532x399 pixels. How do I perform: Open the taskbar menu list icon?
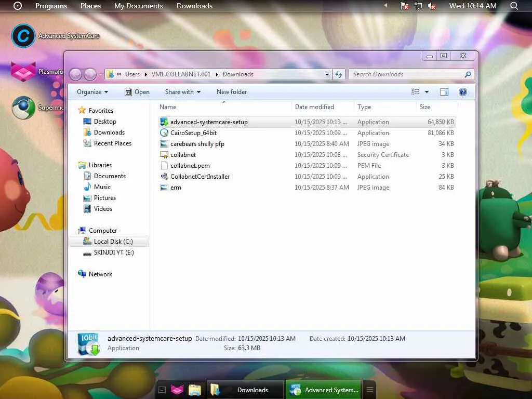tap(370, 390)
